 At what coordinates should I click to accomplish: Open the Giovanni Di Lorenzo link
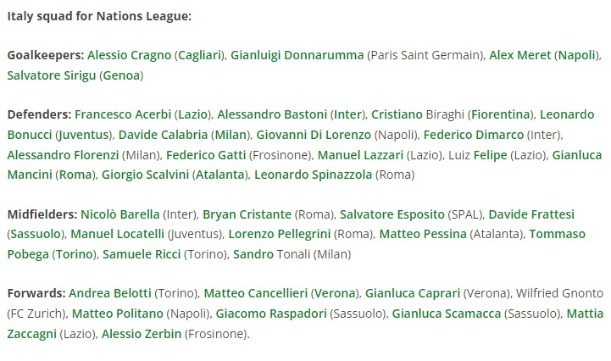tap(313, 135)
